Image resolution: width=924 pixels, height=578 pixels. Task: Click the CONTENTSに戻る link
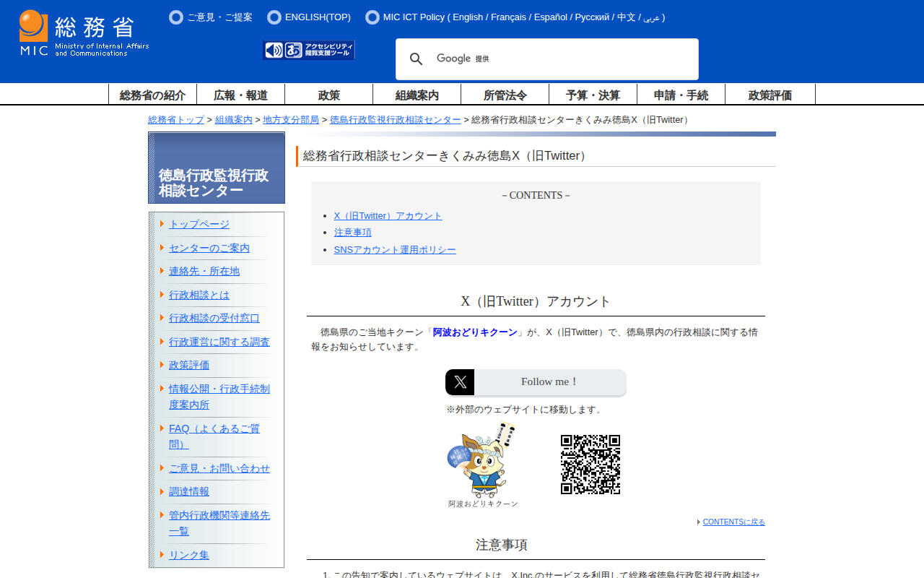click(x=733, y=522)
